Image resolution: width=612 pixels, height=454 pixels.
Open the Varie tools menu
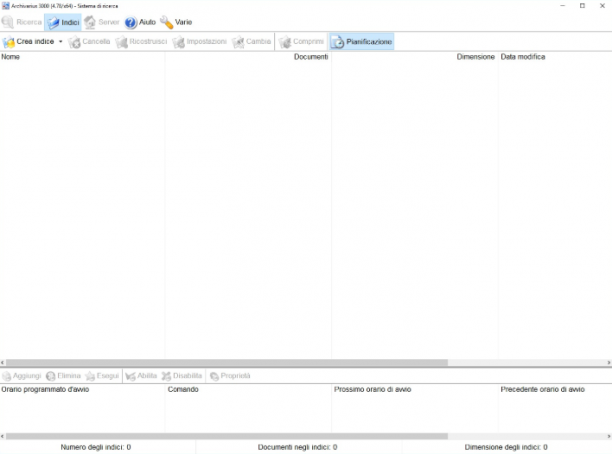click(176, 22)
